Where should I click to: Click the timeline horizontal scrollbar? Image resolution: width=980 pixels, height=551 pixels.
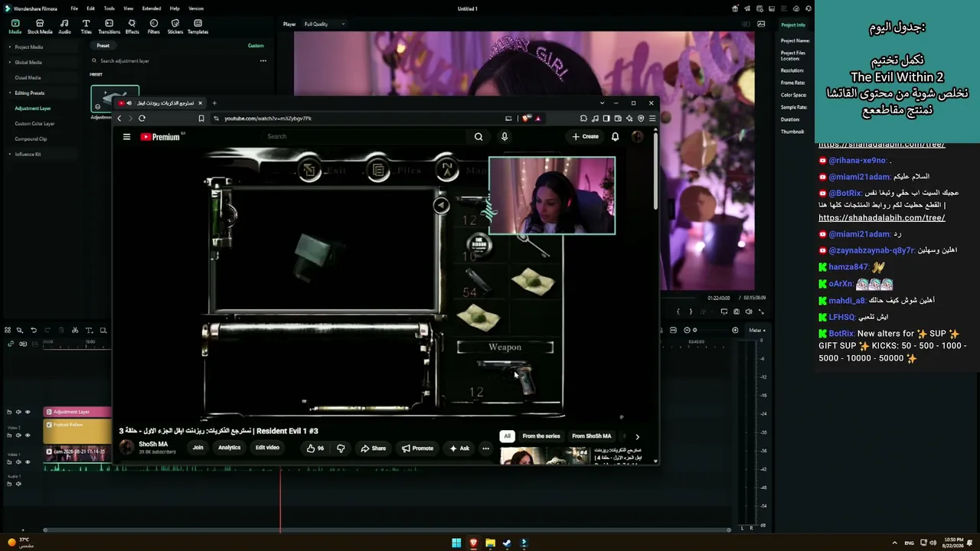pyautogui.click(x=387, y=530)
